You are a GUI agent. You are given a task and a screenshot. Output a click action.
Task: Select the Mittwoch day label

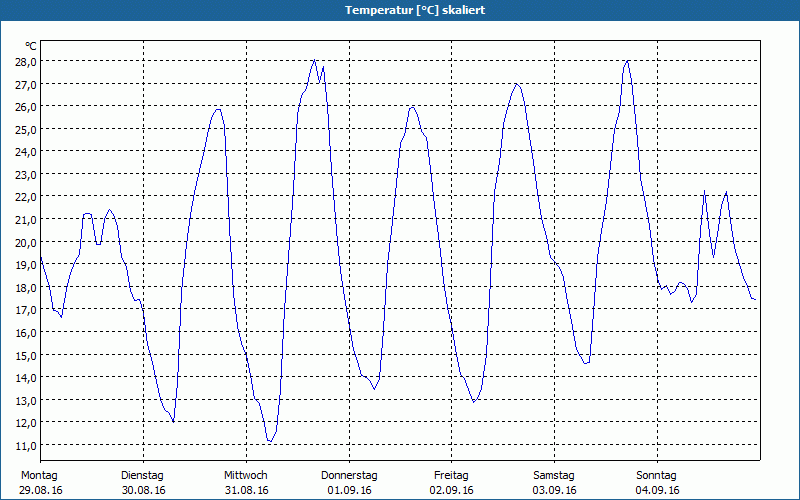(x=245, y=475)
